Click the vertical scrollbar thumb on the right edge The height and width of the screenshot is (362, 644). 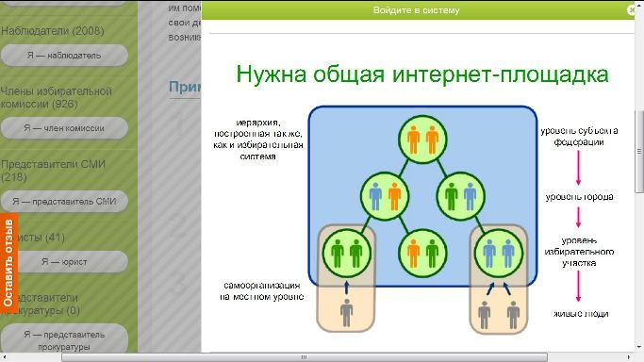639,151
